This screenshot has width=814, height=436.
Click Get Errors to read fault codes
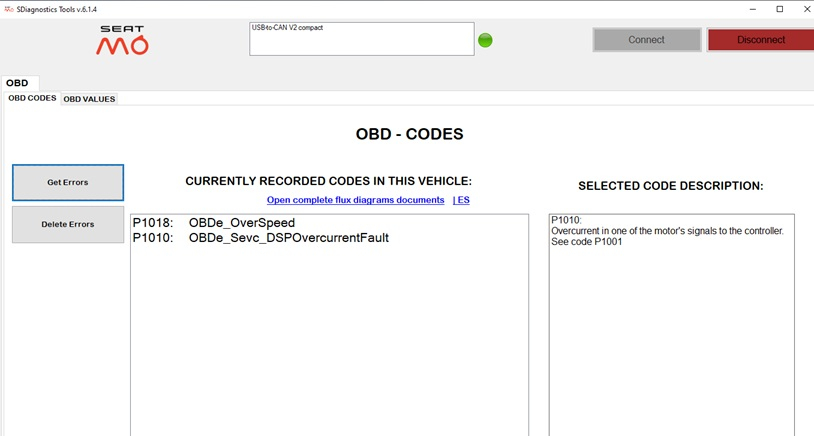[x=68, y=183]
